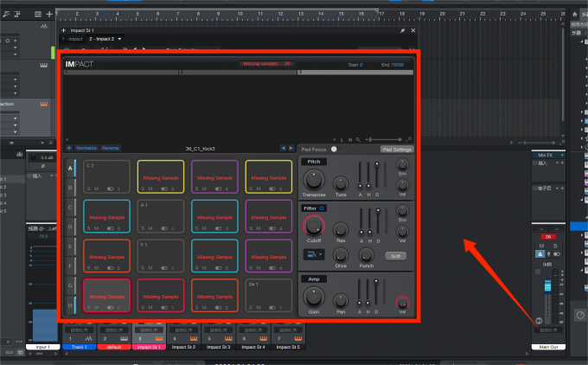This screenshot has width=588, height=365.
Task: Adjust the Main Out volume fader
Action: coord(547,285)
